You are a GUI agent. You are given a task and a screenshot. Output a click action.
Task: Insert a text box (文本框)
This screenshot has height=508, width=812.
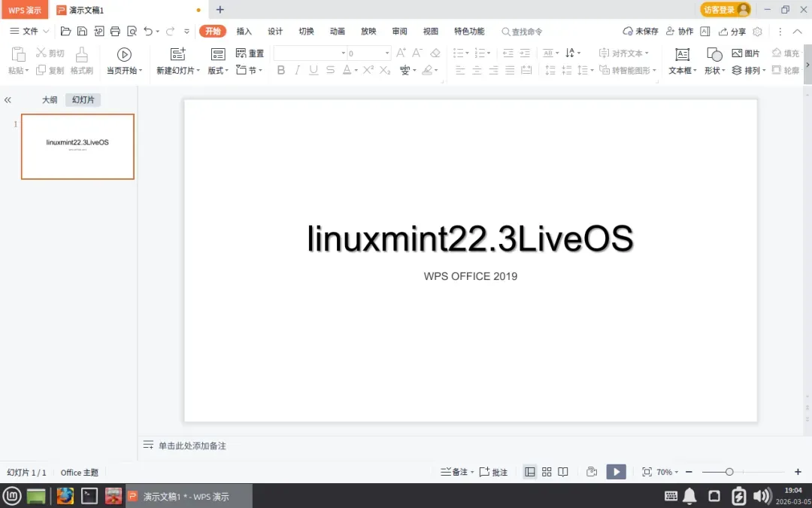(x=682, y=61)
